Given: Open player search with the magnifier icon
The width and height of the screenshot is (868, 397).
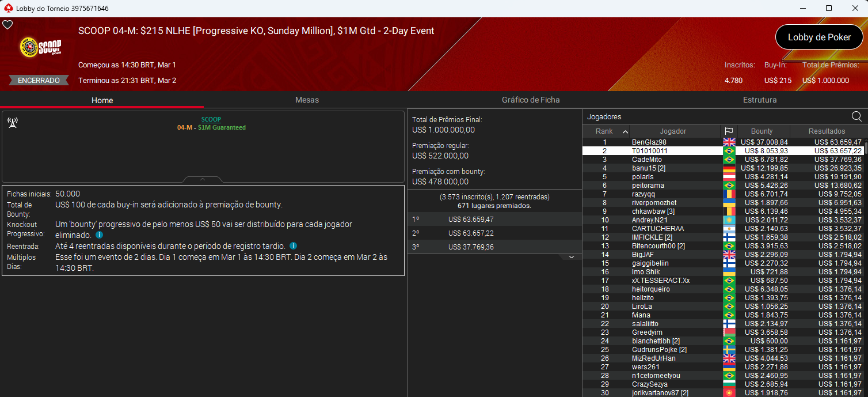Looking at the screenshot, I should click(x=856, y=116).
